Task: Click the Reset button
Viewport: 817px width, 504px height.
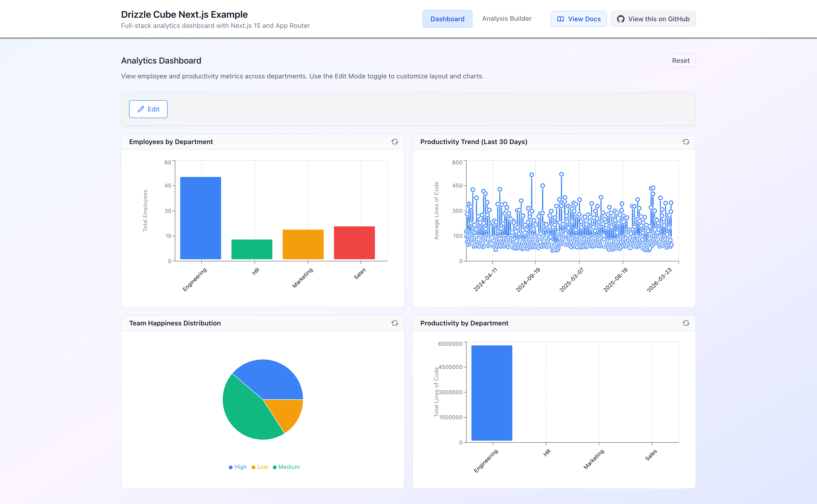Action: [681, 60]
